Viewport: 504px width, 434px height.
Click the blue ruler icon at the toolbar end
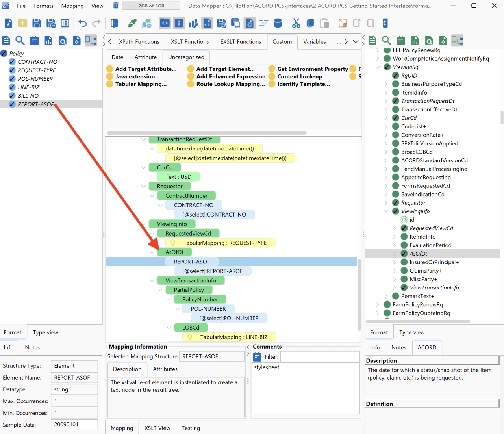[385, 23]
